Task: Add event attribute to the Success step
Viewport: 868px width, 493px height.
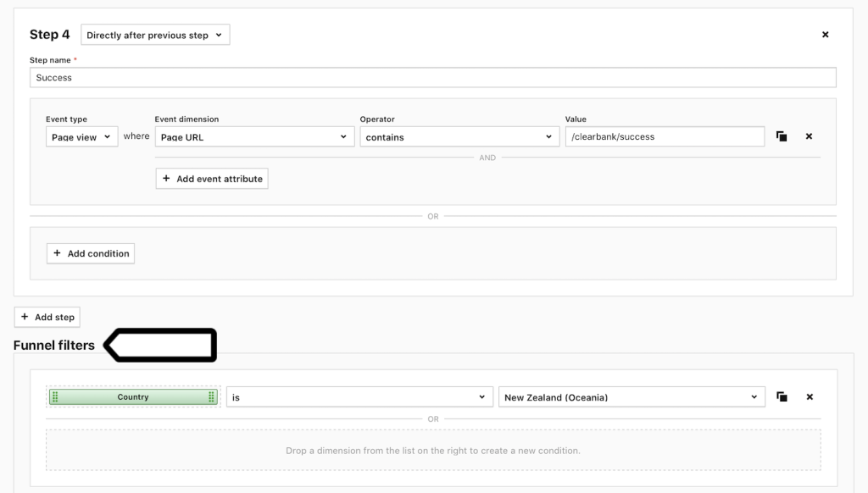Action: 212,178
